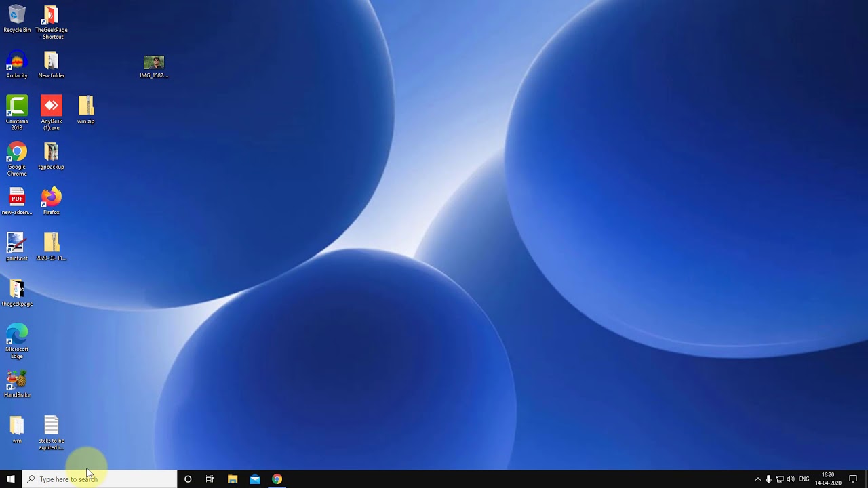Select the 2020-03-11 zip folder icon
The image size is (868, 488).
point(52,247)
